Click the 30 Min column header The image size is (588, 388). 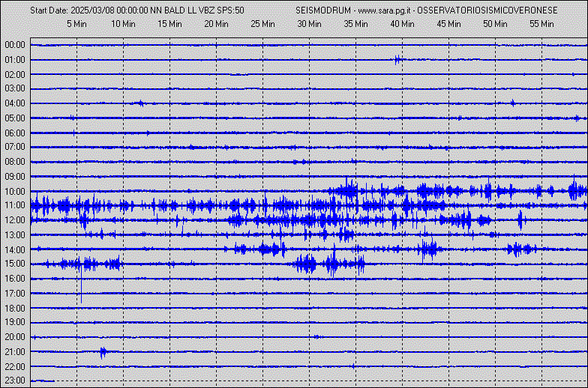pyautogui.click(x=309, y=24)
